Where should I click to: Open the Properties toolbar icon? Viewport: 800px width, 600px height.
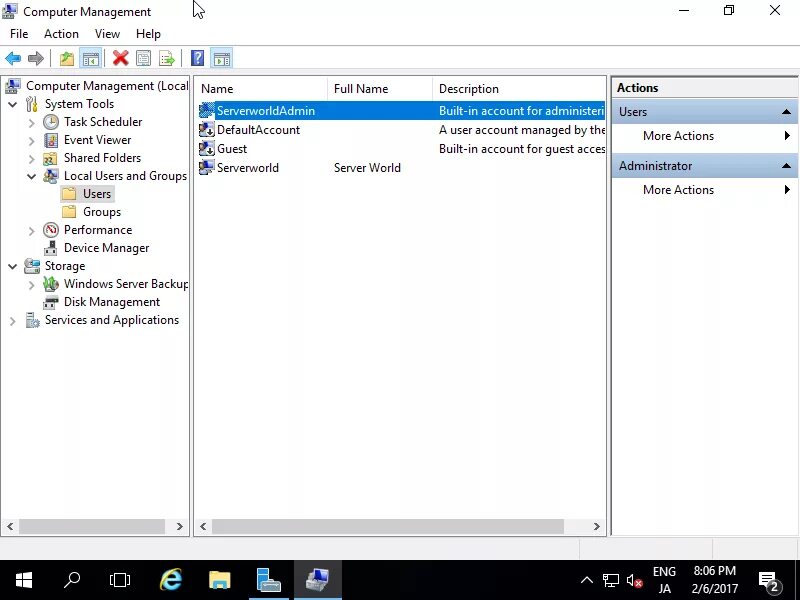pos(143,58)
